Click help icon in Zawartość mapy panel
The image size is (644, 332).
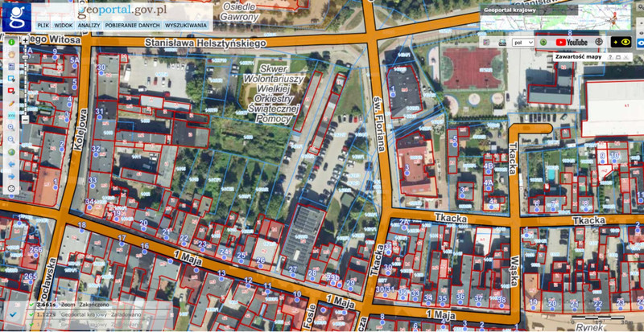point(610,58)
